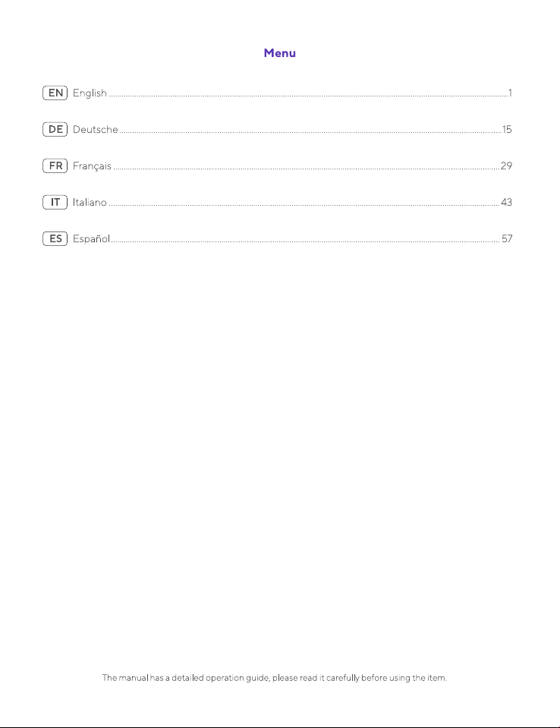Jump to page 29 number
Image resolution: width=560 pixels, height=728 pixels.
pos(506,165)
